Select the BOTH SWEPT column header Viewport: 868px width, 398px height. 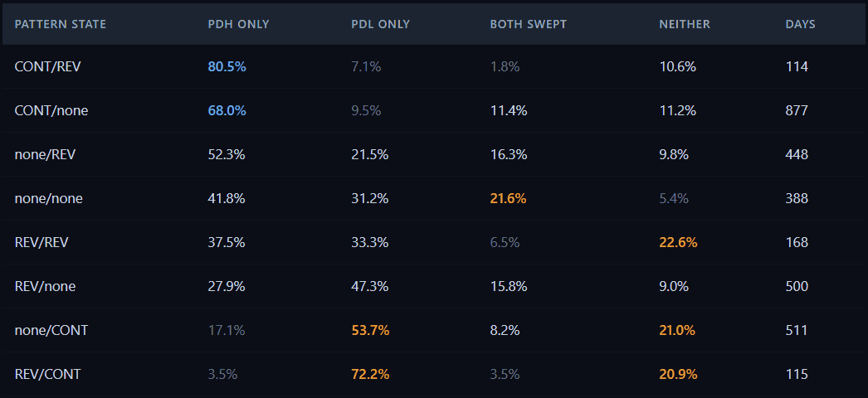click(528, 24)
